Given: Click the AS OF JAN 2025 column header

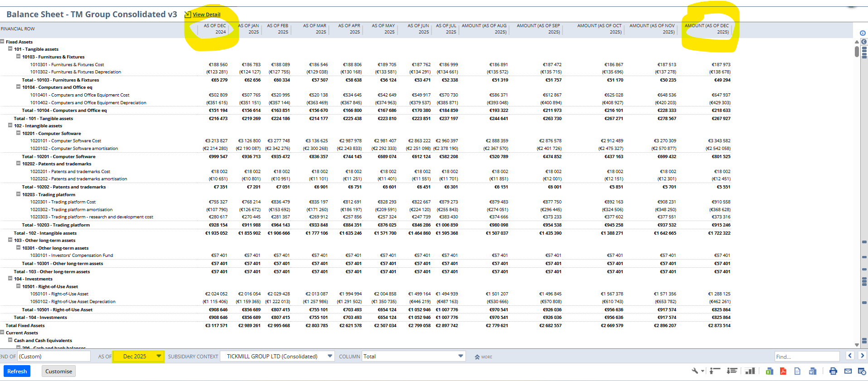Looking at the screenshot, I should click(248, 29).
